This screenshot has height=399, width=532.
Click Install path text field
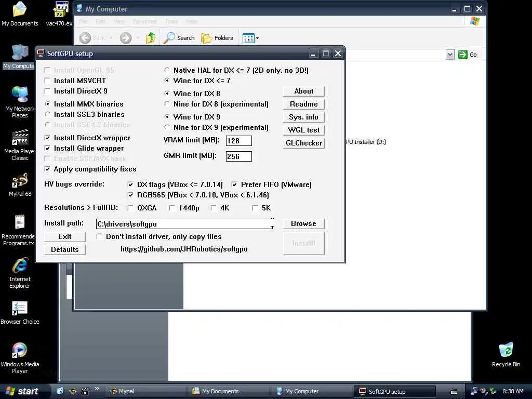[184, 224]
